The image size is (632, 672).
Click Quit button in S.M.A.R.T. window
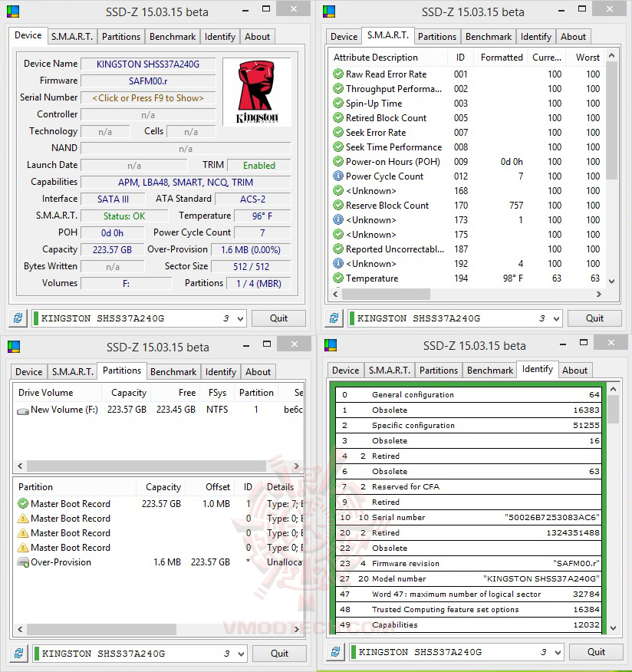pos(594,318)
